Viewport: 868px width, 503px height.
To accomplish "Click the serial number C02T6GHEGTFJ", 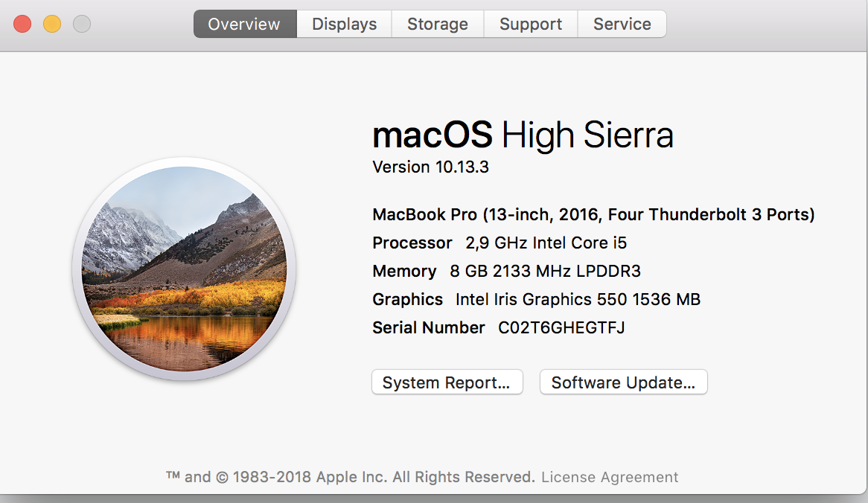I will [x=561, y=327].
